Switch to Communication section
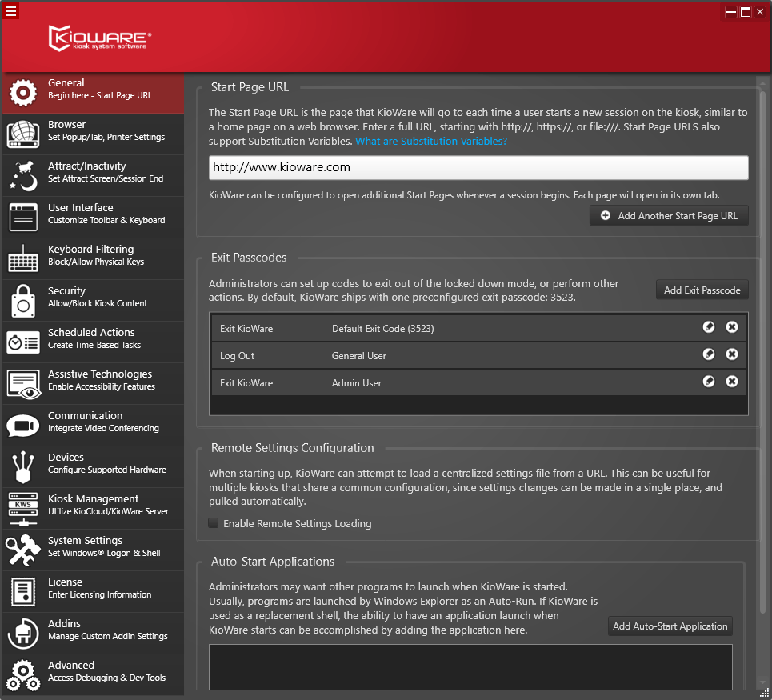The image size is (772, 700). click(94, 426)
